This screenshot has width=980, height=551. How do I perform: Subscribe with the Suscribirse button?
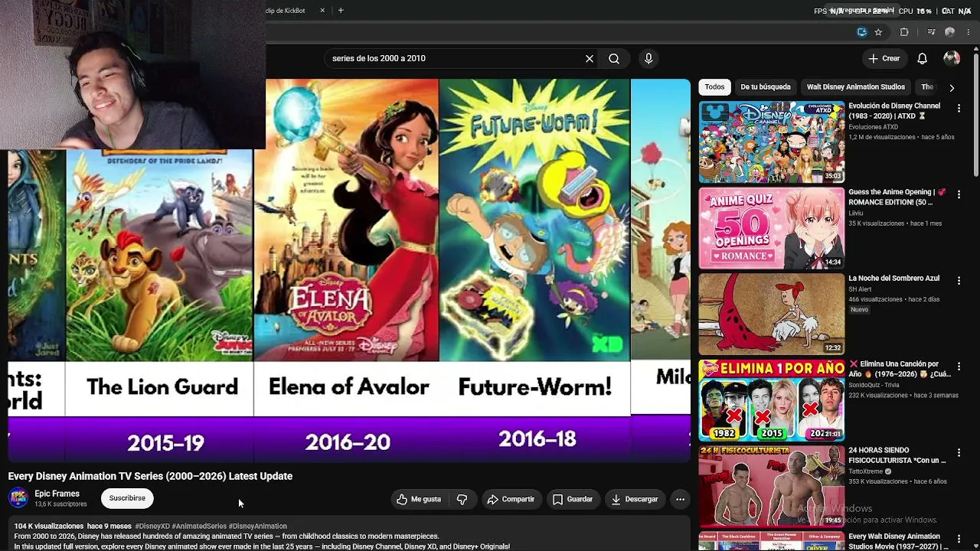pyautogui.click(x=127, y=498)
